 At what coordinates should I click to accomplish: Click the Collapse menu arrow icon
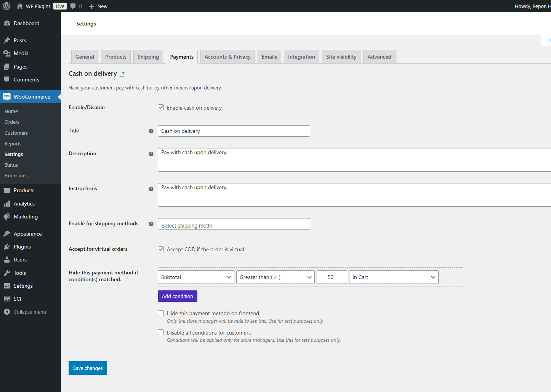7,312
